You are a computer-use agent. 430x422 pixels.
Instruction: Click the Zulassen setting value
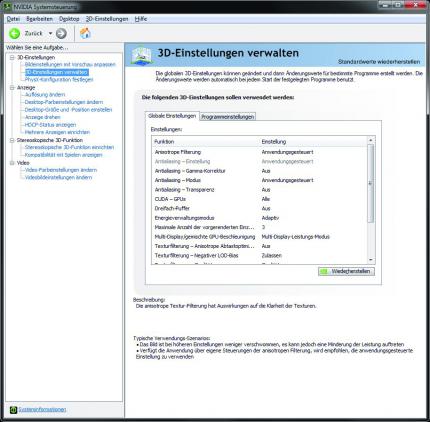pyautogui.click(x=272, y=255)
